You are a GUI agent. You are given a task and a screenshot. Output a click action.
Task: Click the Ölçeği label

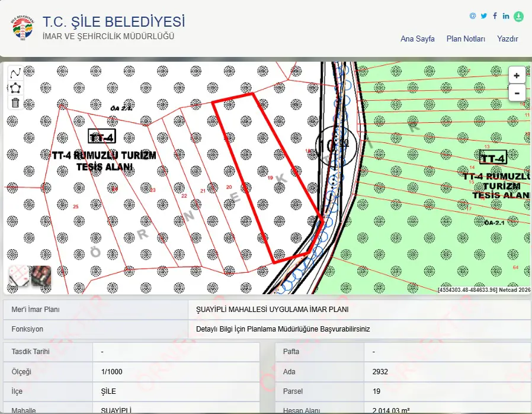click(21, 371)
